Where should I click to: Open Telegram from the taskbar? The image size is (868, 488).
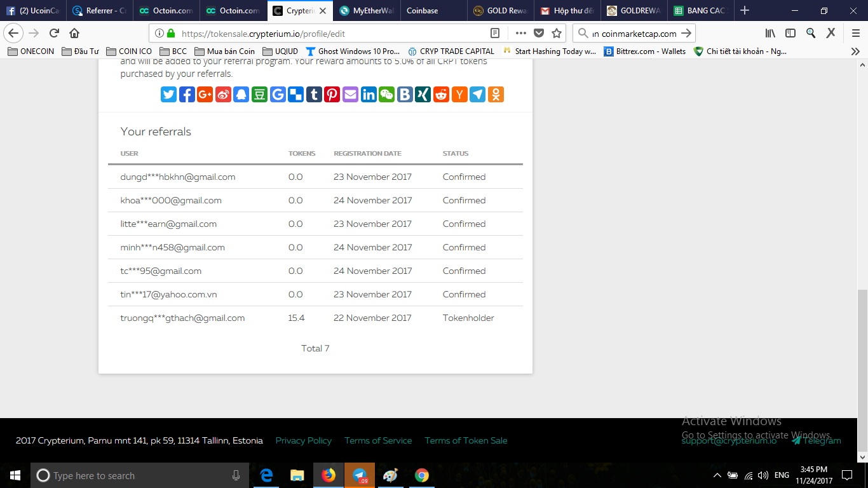(360, 475)
